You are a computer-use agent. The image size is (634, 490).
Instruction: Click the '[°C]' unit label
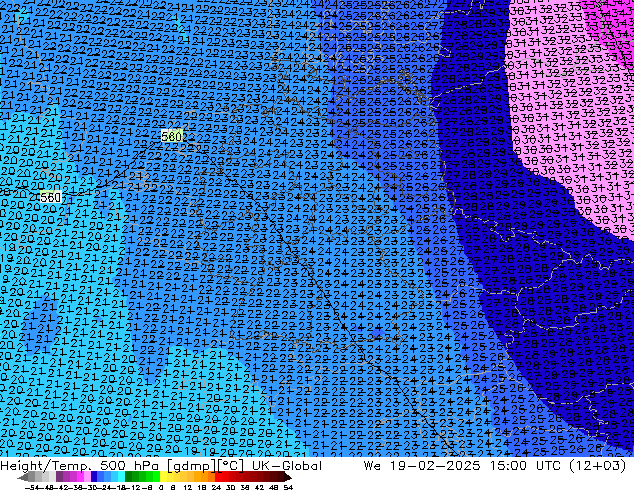pos(231,466)
